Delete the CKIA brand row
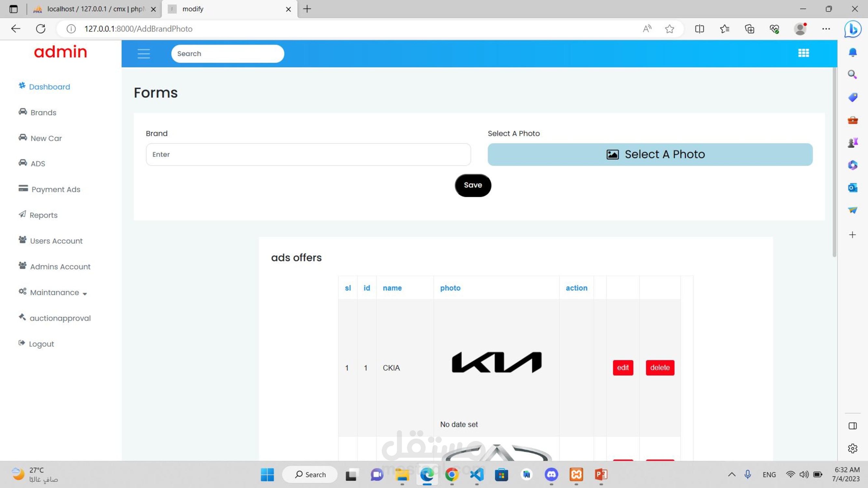868x488 pixels. (x=660, y=367)
